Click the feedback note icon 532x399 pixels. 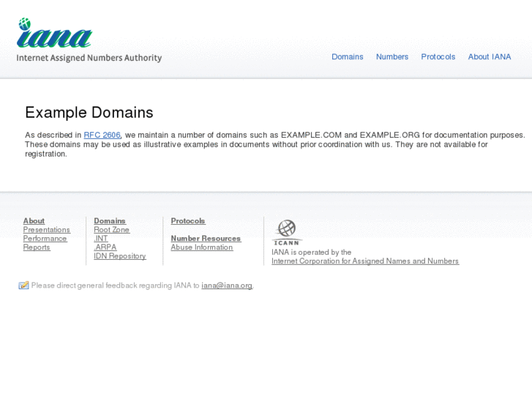(23, 286)
